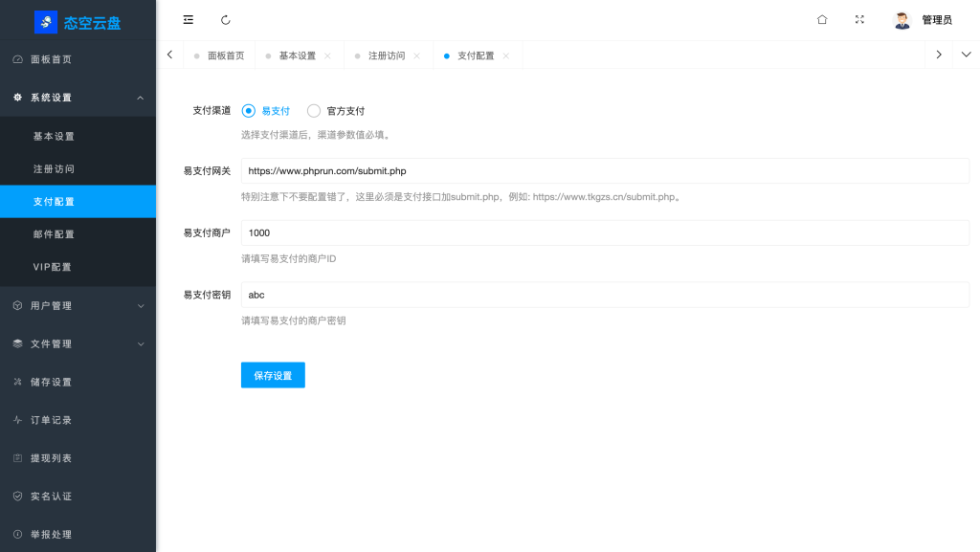点击折叠侧边栏的汉堡图标
Viewport: 980px width, 552px height.
tap(188, 19)
